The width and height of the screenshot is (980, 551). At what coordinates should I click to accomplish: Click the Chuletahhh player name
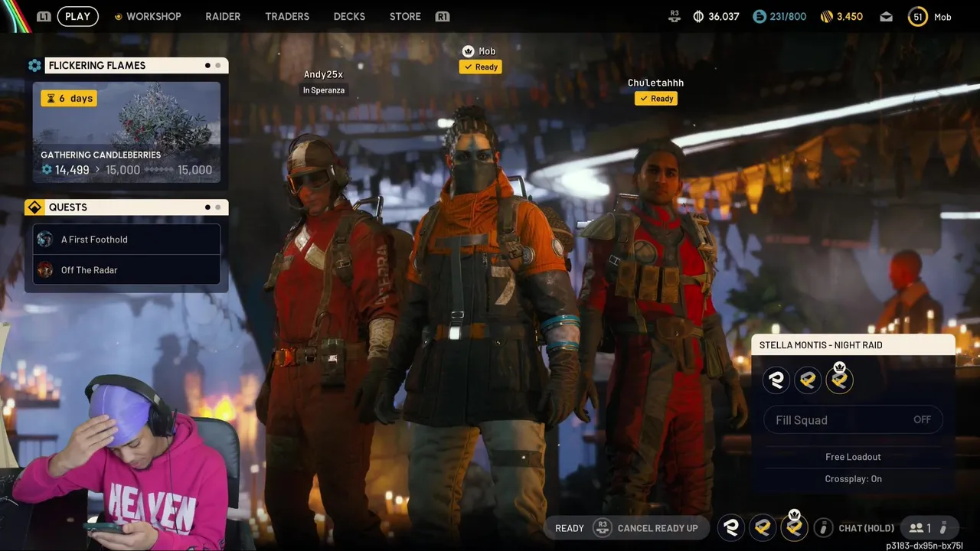pyautogui.click(x=656, y=83)
